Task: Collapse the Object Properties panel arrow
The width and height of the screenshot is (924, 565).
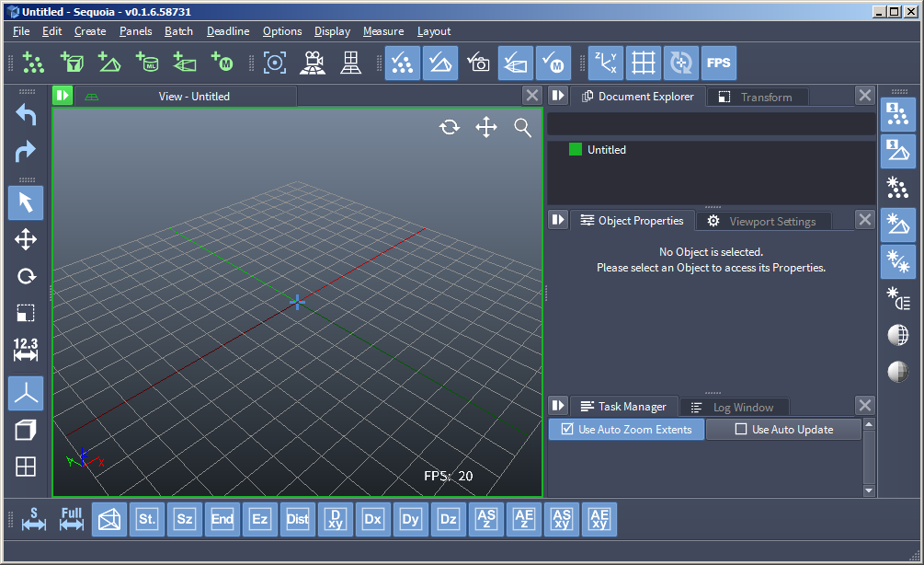Action: point(557,220)
